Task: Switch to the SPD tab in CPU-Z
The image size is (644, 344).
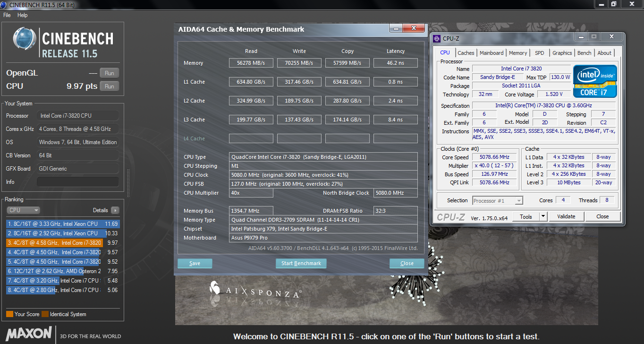Action: tap(540, 53)
